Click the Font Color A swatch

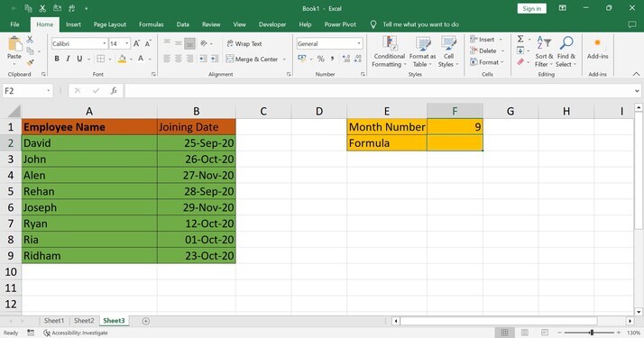pyautogui.click(x=141, y=59)
